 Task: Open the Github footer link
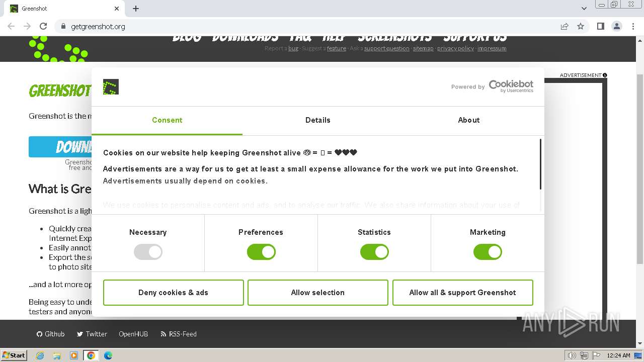[x=51, y=334]
